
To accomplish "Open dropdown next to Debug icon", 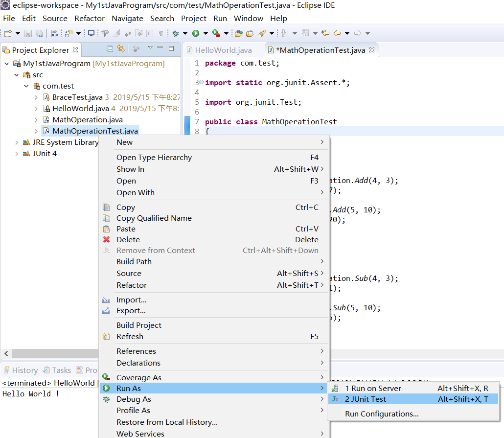I will [185, 33].
